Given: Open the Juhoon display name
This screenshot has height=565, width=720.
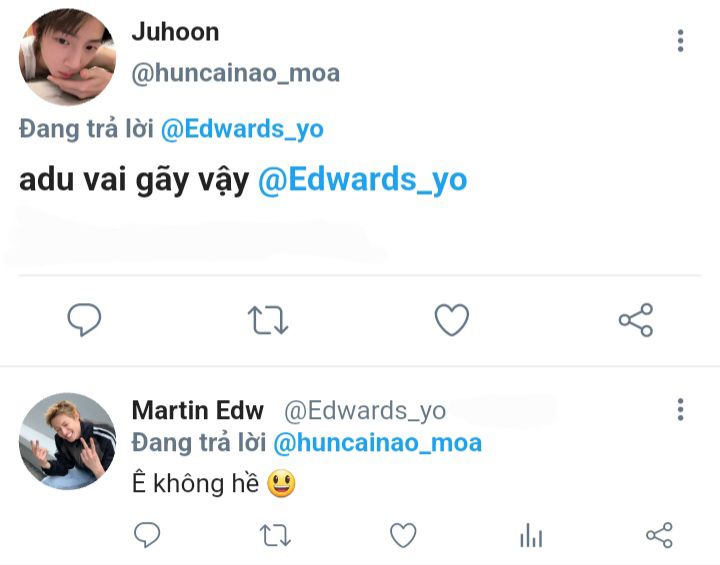Looking at the screenshot, I should click(x=175, y=32).
